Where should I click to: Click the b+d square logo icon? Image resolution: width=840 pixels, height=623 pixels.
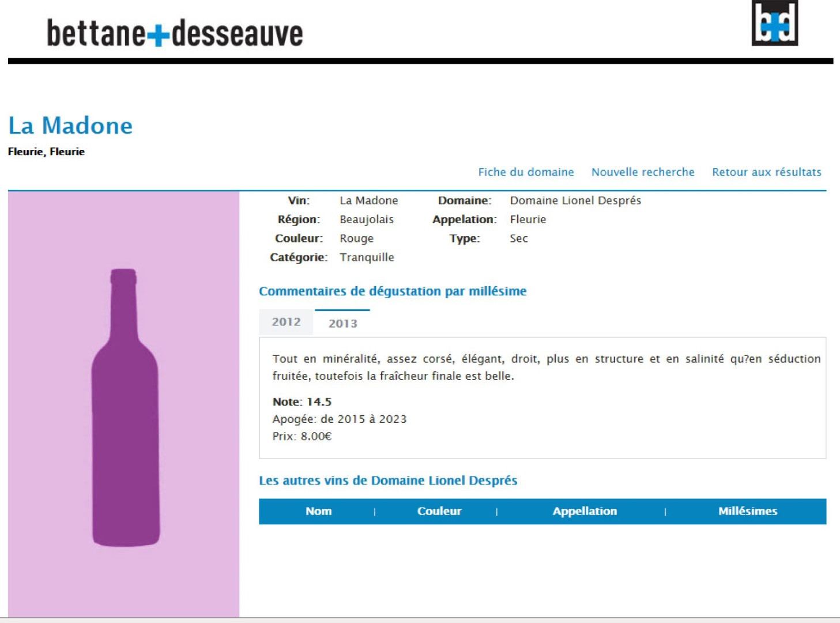(775, 23)
